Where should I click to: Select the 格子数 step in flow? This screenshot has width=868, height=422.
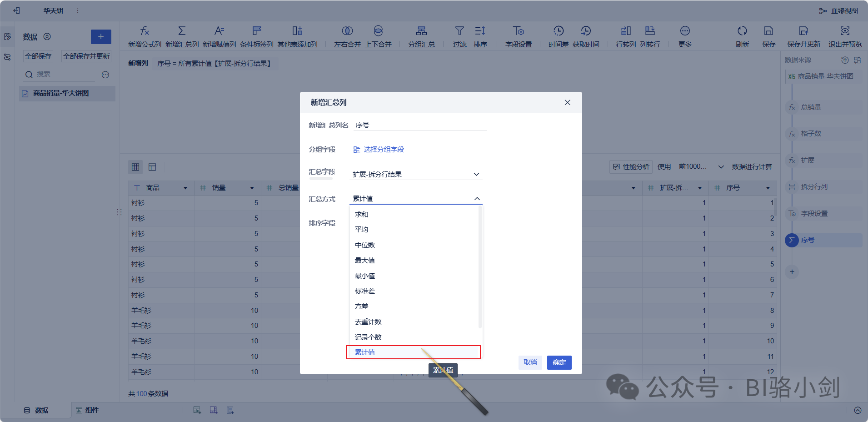823,134
